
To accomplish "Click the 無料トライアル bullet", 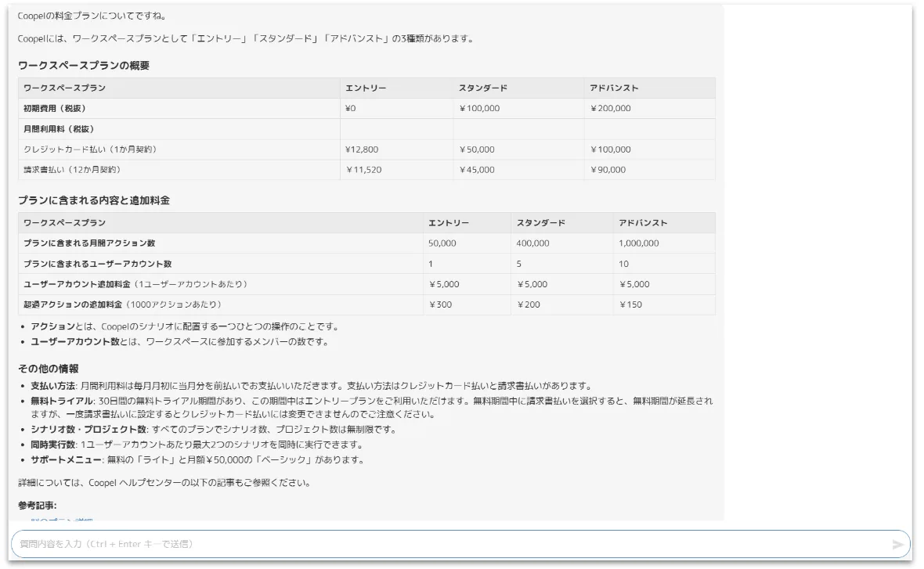I will pos(372,408).
